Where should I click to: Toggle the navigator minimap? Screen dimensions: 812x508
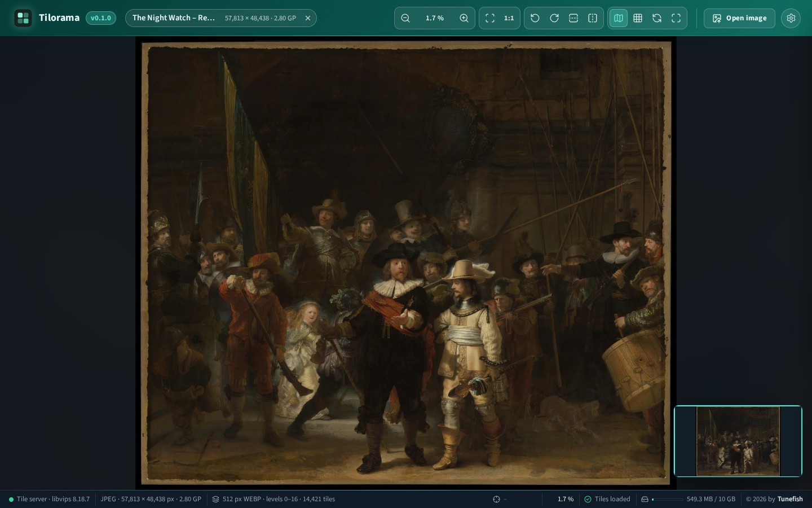click(x=619, y=18)
